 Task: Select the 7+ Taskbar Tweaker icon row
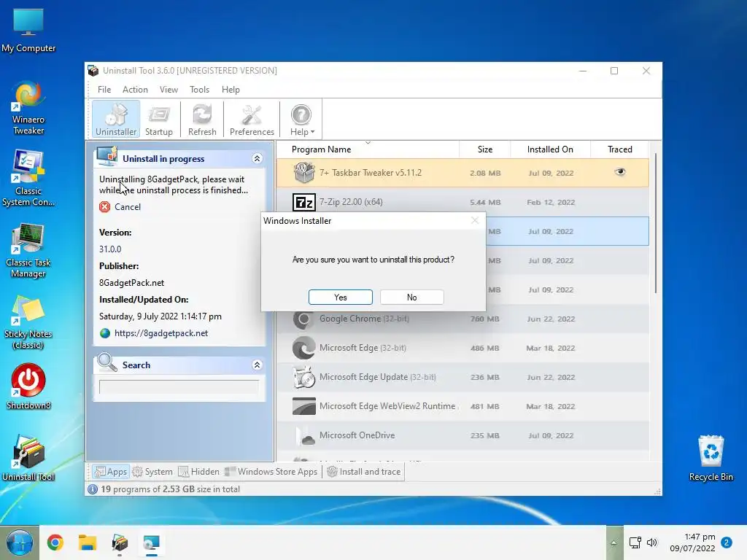coord(303,172)
